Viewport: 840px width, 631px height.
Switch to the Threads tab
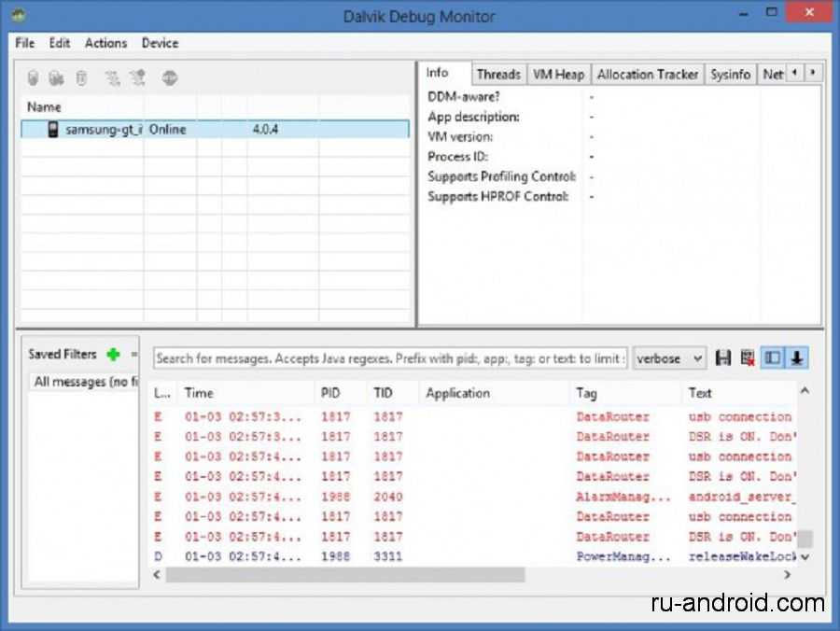(498, 75)
